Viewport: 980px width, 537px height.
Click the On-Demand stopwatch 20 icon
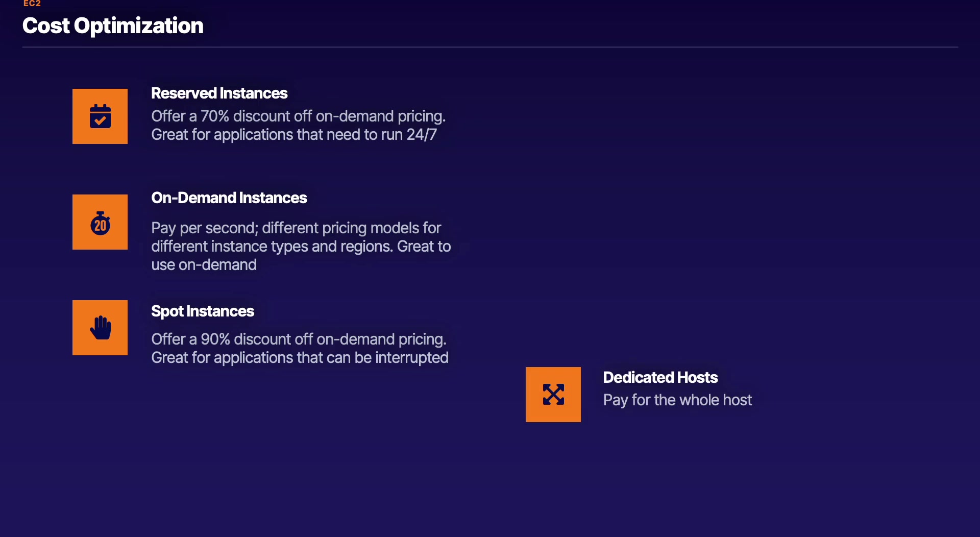(100, 223)
